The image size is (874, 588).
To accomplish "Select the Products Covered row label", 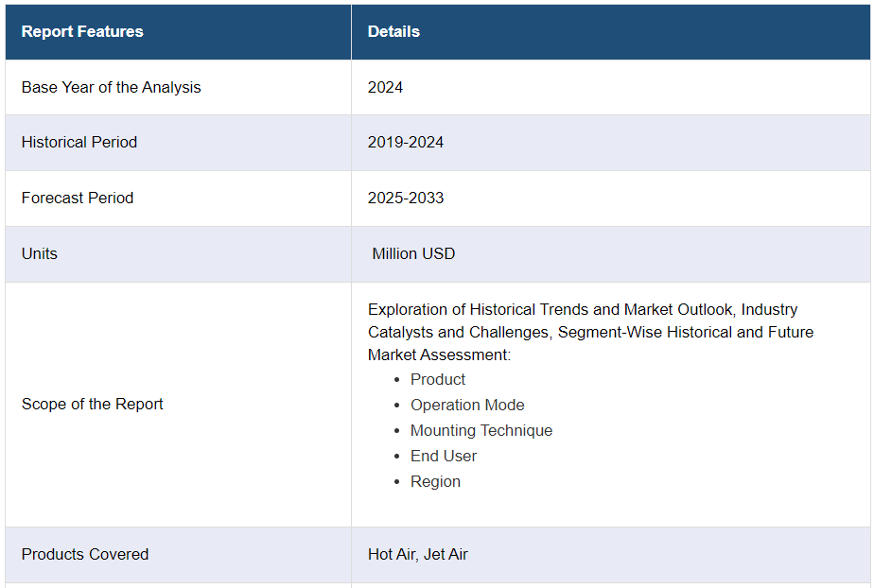I will click(x=85, y=554).
